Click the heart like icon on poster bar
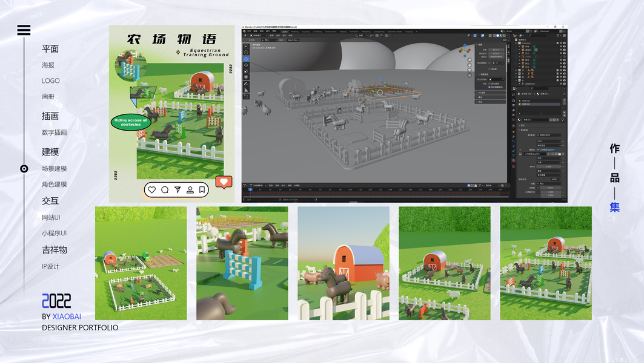This screenshot has width=644, height=363. coord(152,190)
